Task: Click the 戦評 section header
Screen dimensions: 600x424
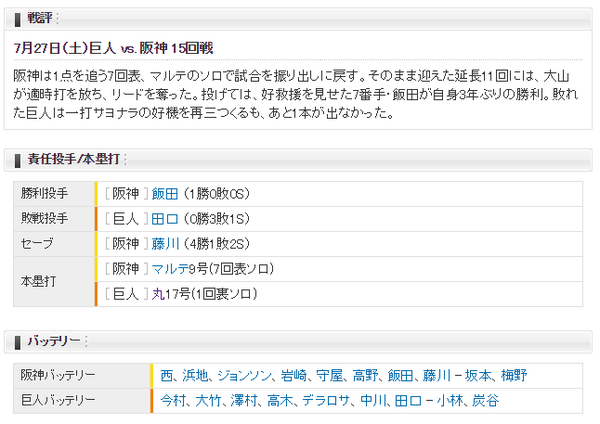Action: coord(298,19)
